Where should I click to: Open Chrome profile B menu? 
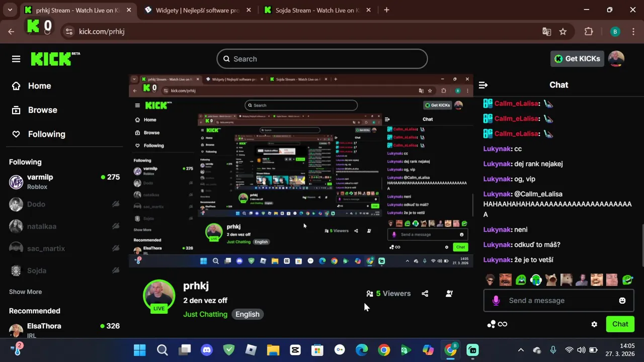click(615, 32)
